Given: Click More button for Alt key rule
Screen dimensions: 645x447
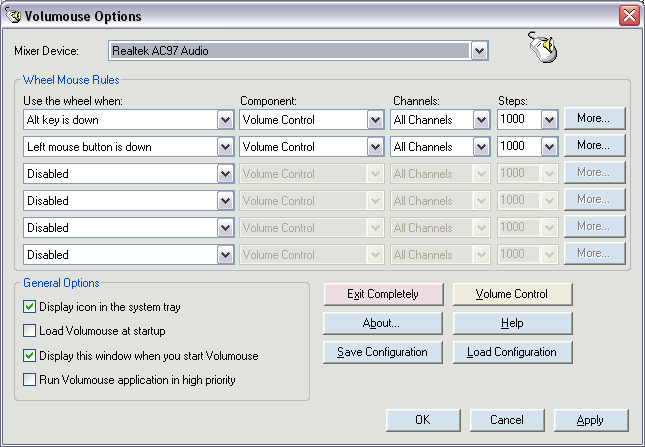Looking at the screenshot, I should (594, 118).
